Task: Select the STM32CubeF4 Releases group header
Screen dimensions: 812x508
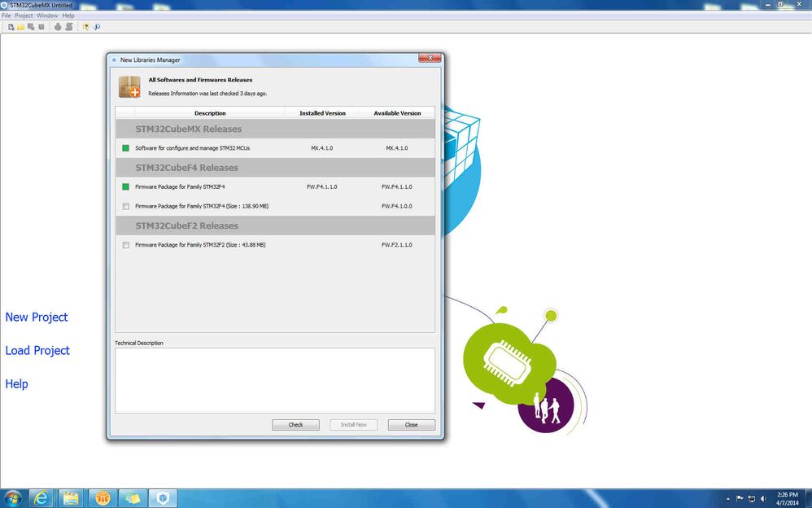Action: point(275,168)
